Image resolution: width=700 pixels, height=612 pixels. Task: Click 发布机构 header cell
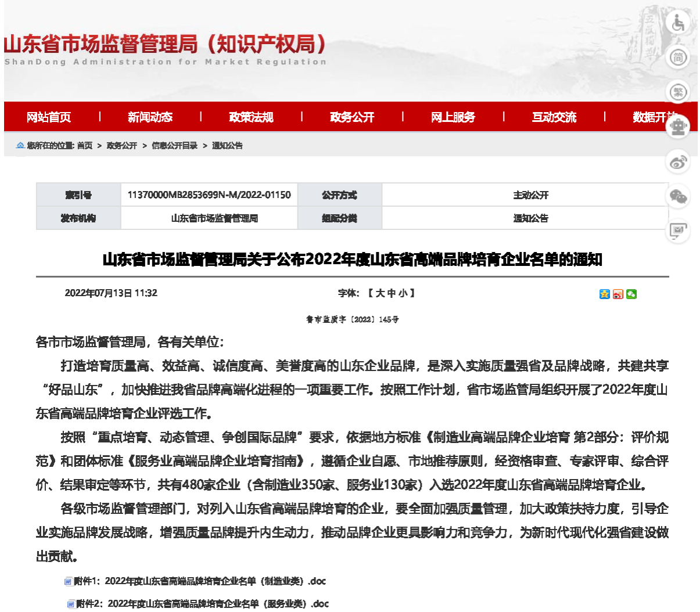[x=78, y=218]
